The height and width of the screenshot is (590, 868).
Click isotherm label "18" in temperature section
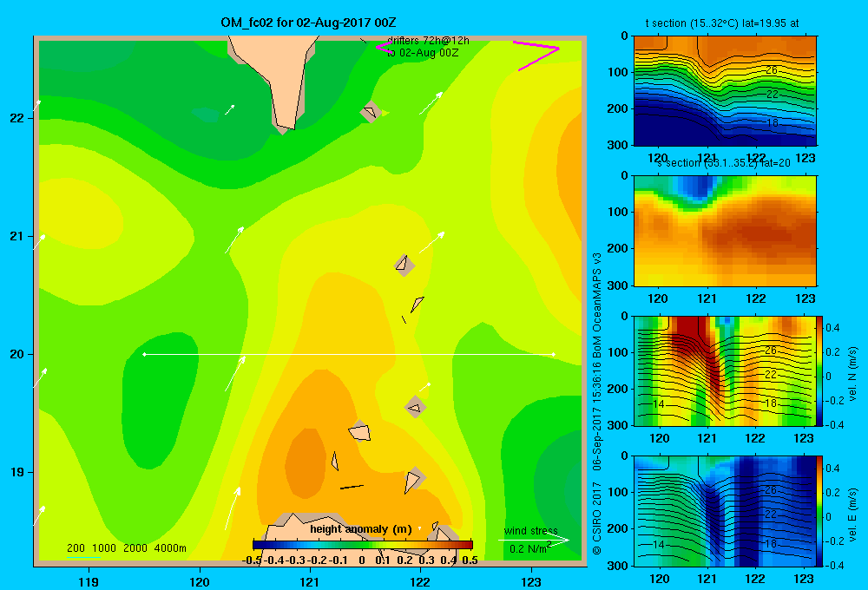click(x=772, y=123)
